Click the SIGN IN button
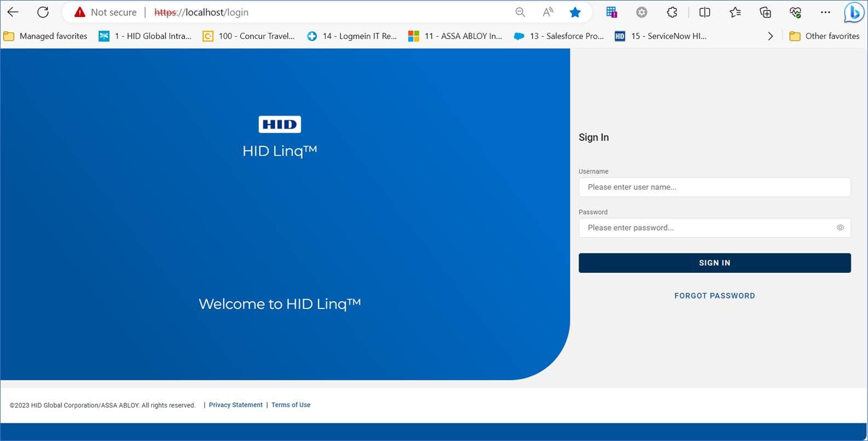The image size is (868, 441). click(715, 263)
